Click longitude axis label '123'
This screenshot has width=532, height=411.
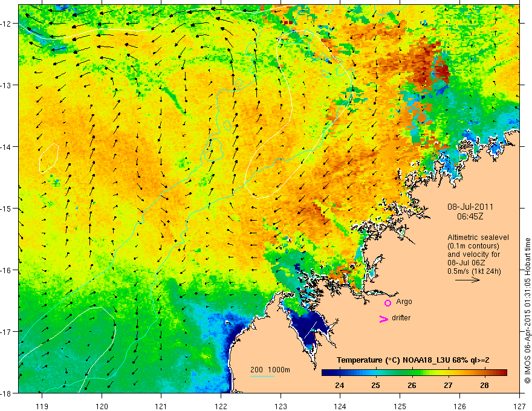(281, 406)
